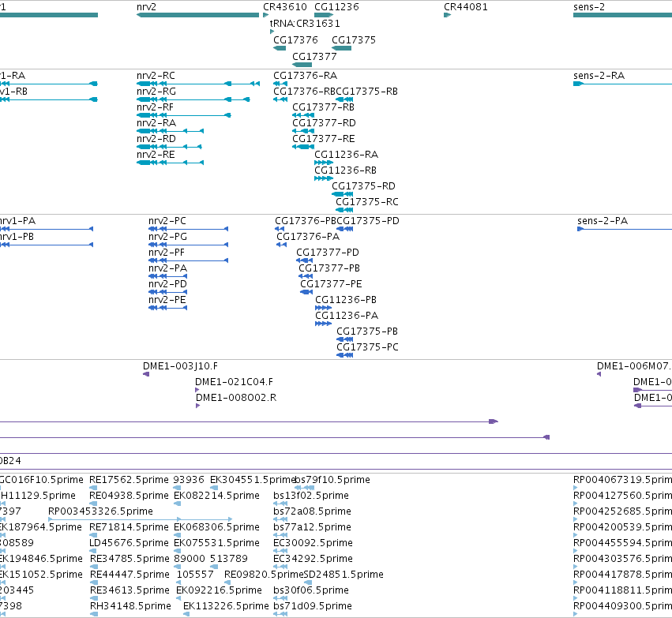The width and height of the screenshot is (672, 618).
Task: Select transcript nrv2-RG
Action: (x=156, y=92)
